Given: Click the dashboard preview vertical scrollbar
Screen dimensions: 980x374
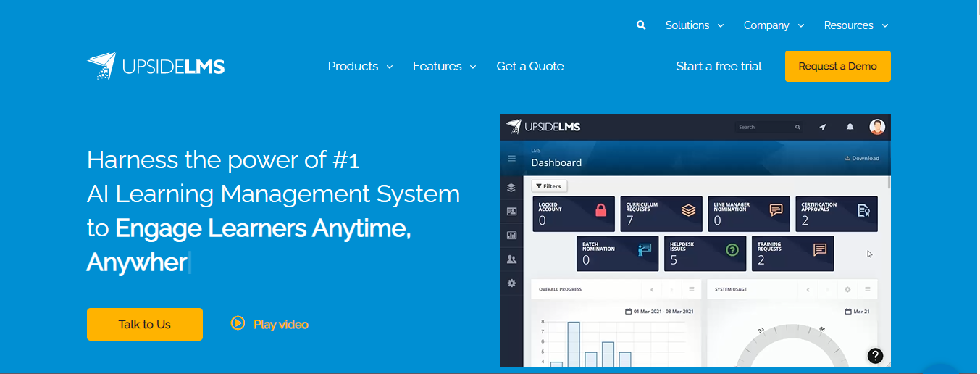Looking at the screenshot, I should 889,181.
